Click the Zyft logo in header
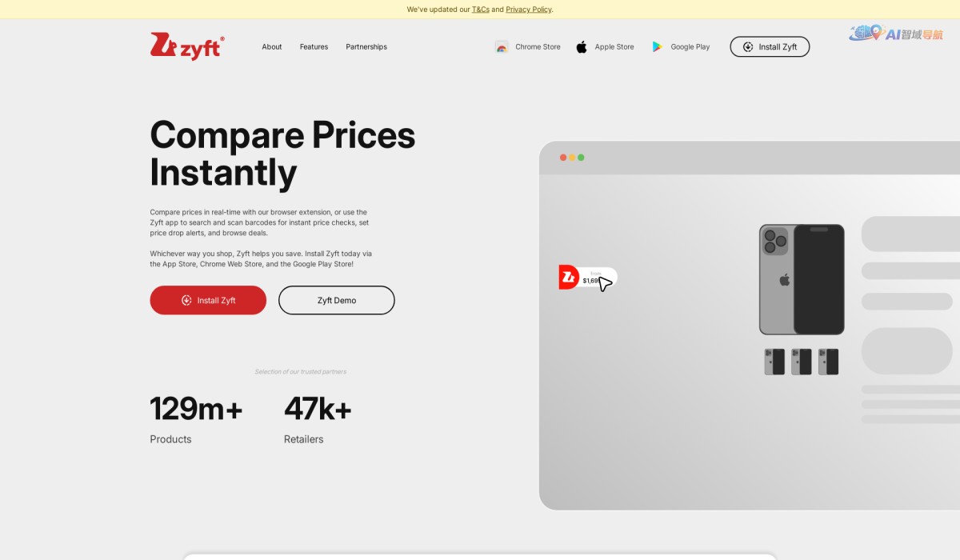Image resolution: width=960 pixels, height=560 pixels. tap(187, 46)
